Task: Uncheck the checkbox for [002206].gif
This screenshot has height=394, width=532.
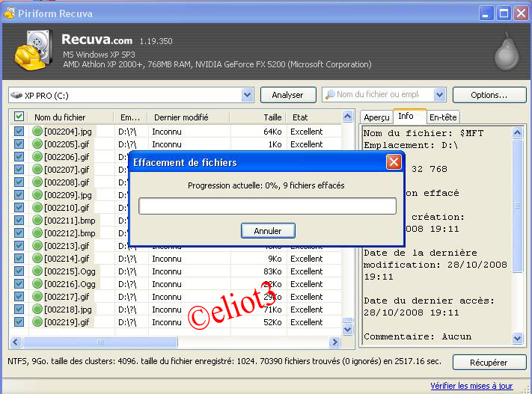Action: [x=19, y=157]
